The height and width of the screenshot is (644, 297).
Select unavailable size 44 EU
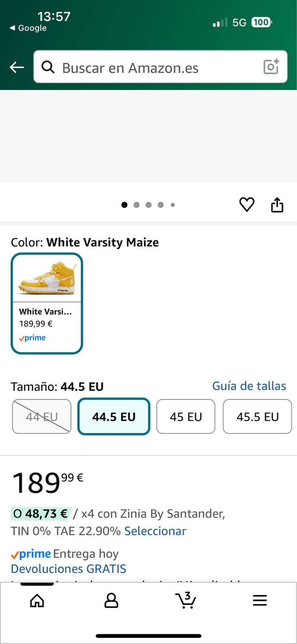pos(42,416)
